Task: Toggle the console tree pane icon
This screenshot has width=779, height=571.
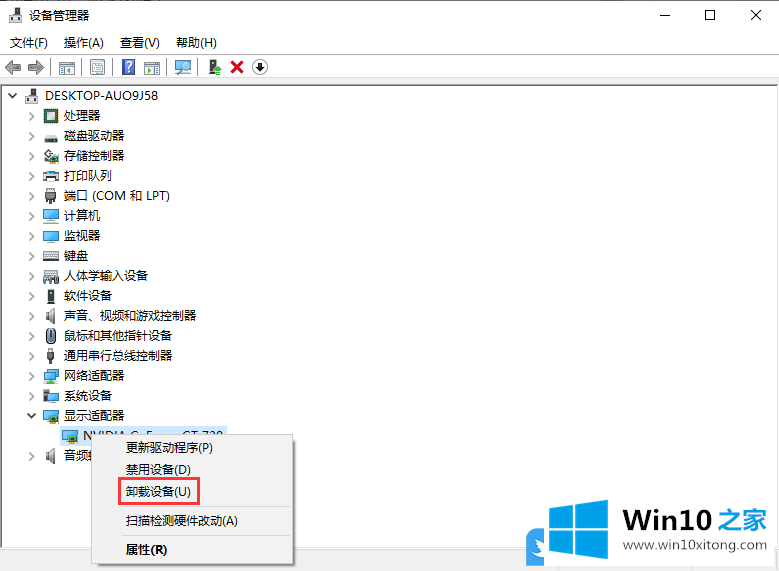Action: [x=67, y=68]
